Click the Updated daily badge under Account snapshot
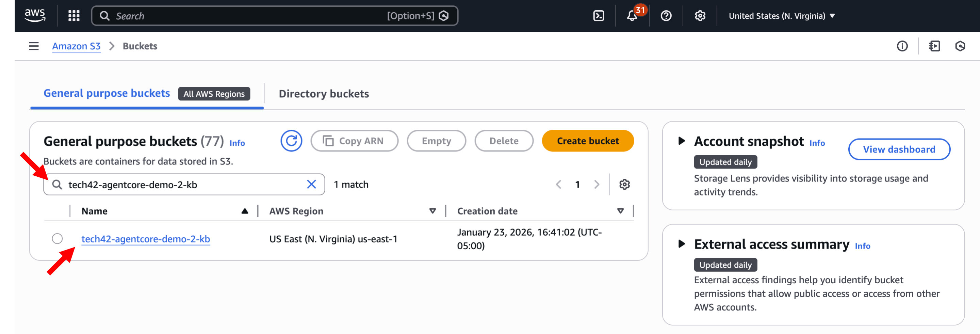The height and width of the screenshot is (334, 980). click(725, 162)
